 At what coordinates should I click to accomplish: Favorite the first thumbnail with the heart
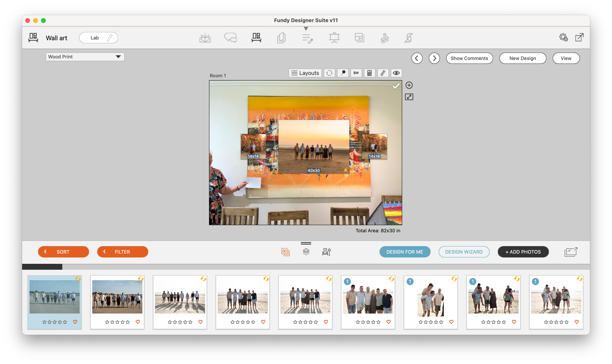point(75,322)
